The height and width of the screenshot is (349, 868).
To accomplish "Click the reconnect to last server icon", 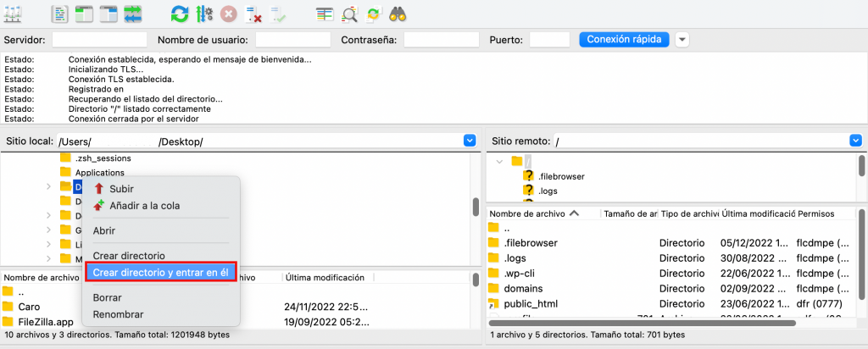I will pyautogui.click(x=277, y=14).
